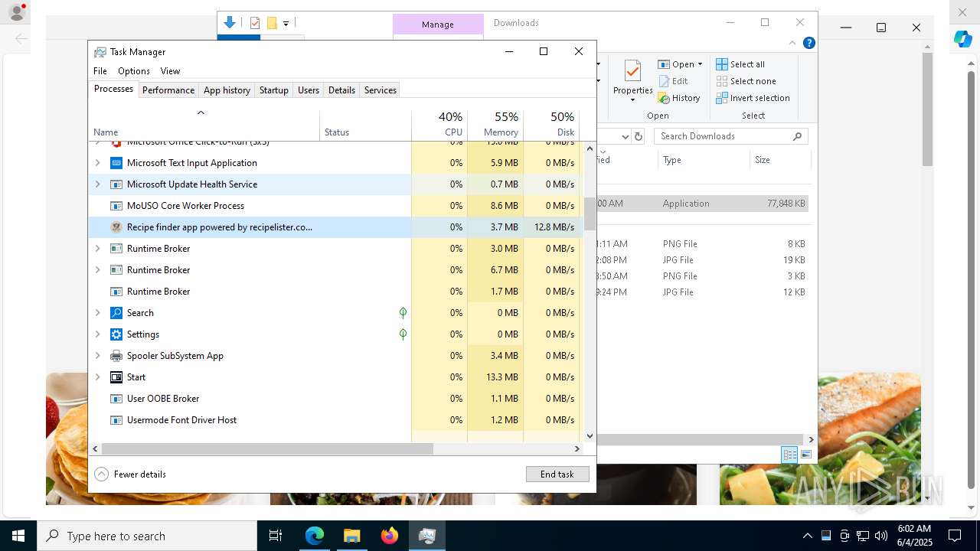Click the Search process magnifier icon

coord(116,313)
